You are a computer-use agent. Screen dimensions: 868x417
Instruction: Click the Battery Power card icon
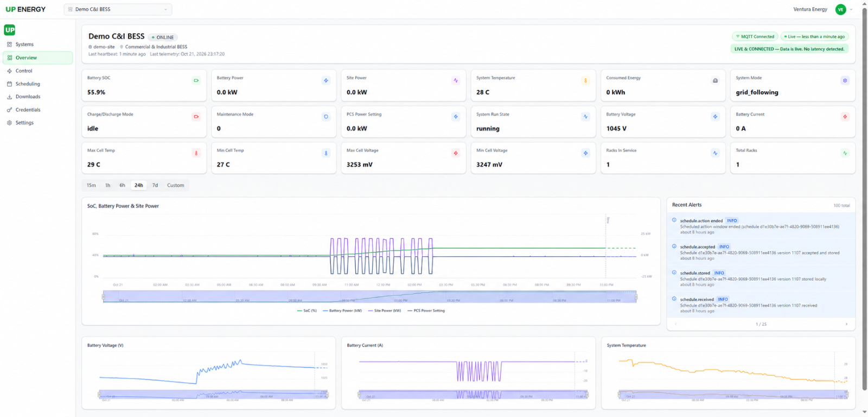tap(326, 80)
